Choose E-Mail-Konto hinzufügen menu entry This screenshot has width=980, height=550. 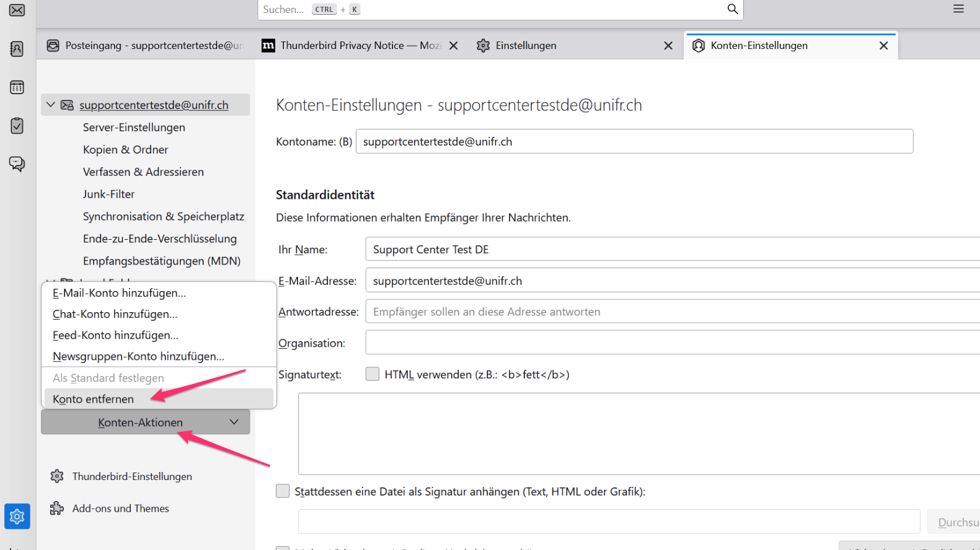(119, 293)
